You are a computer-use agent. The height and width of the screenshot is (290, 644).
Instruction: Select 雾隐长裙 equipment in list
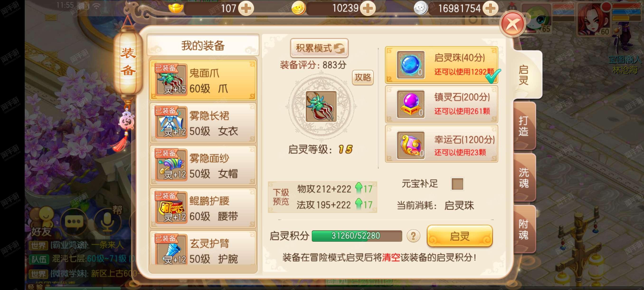[203, 123]
